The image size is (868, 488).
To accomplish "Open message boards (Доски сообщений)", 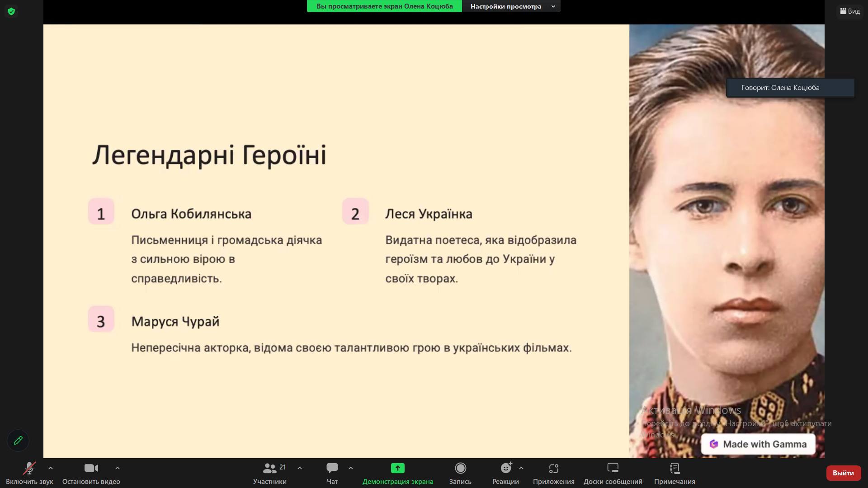I will click(x=613, y=473).
